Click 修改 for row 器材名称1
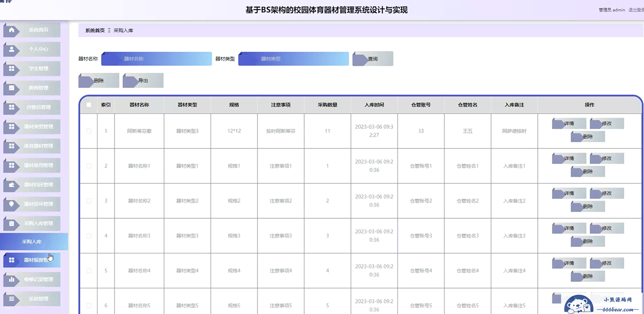The width and height of the screenshot is (644, 314). [x=607, y=158]
